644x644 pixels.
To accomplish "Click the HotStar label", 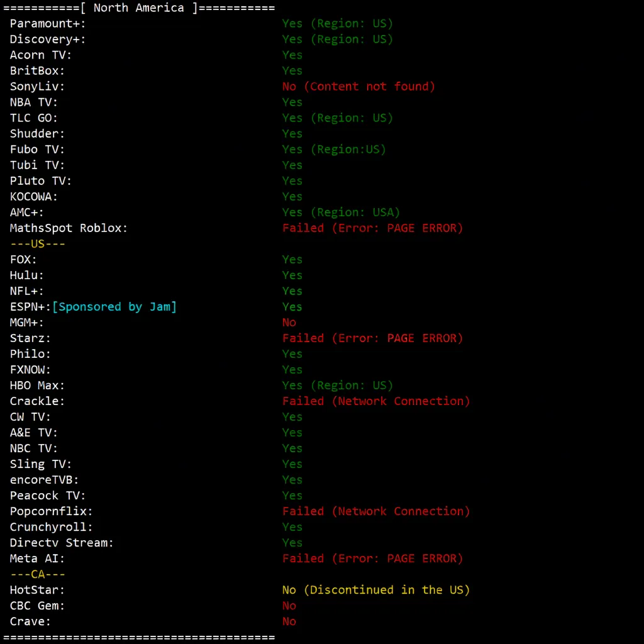I will [x=37, y=590].
